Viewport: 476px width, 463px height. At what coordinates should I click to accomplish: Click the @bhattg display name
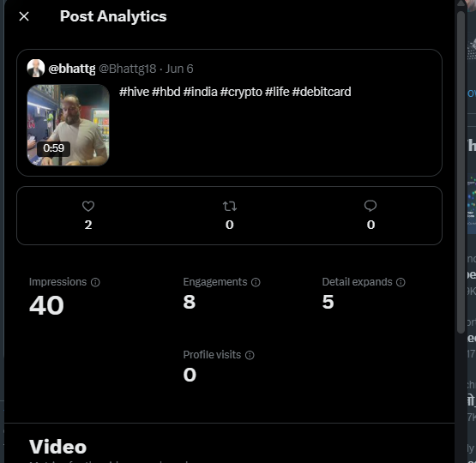(72, 69)
